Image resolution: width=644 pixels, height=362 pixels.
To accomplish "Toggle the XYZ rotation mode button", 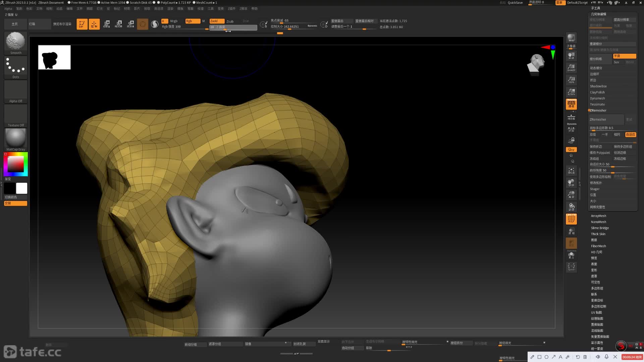I will click(x=571, y=150).
